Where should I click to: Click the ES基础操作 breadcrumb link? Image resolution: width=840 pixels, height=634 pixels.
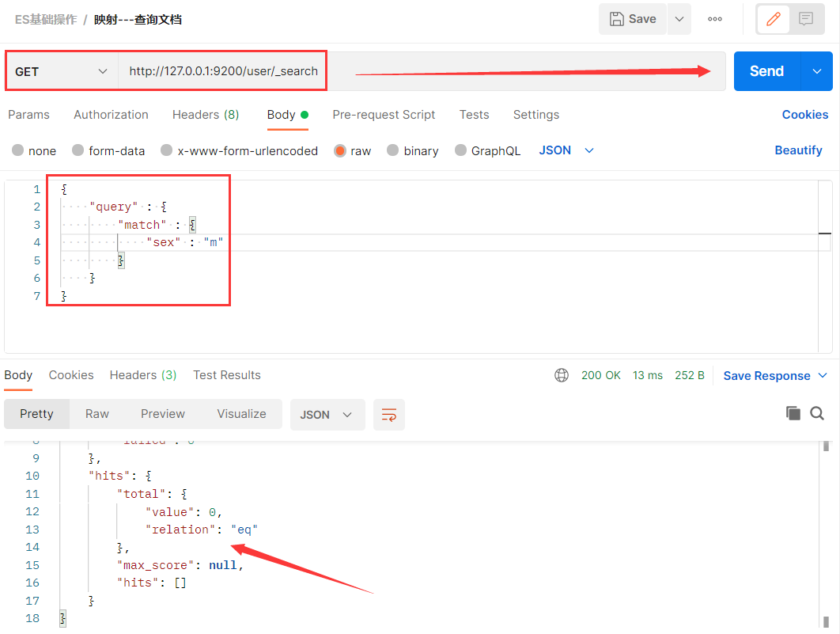pos(46,20)
